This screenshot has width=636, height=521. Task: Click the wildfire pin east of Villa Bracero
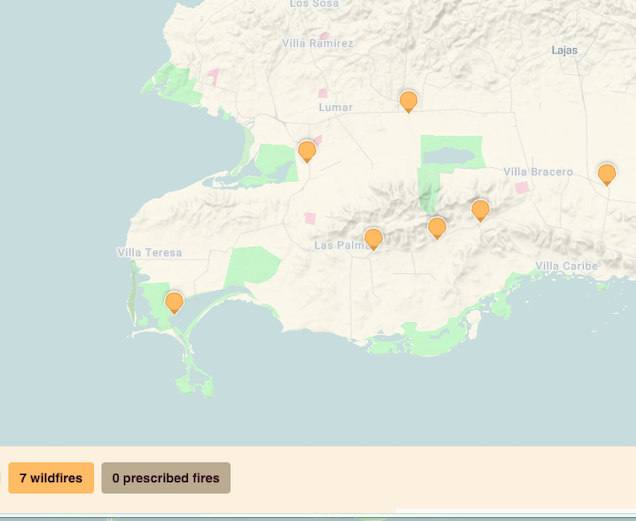tap(607, 174)
